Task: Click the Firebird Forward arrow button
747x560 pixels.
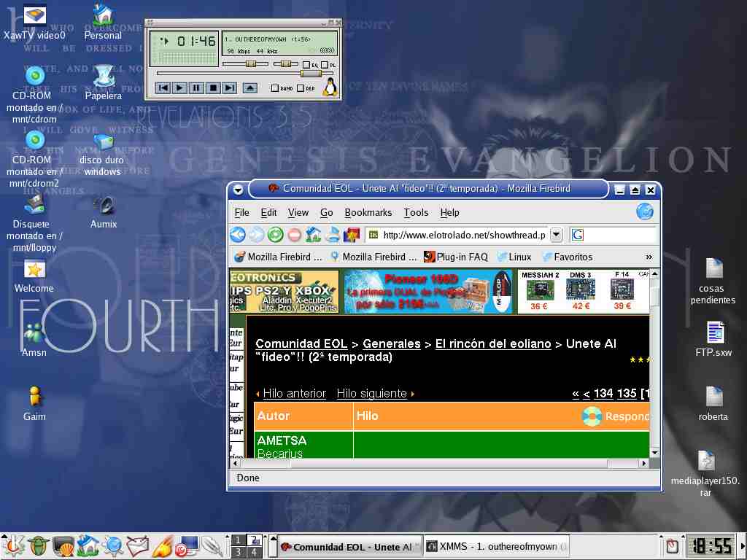Action: pos(256,235)
